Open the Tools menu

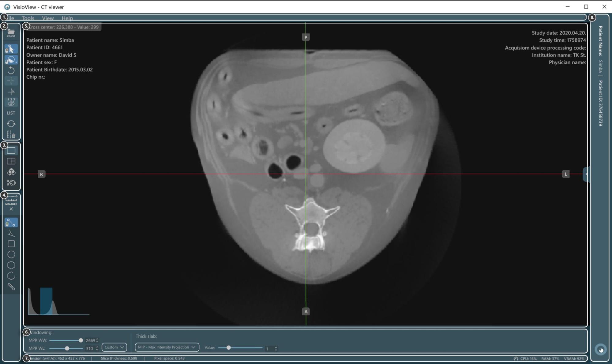(x=28, y=18)
